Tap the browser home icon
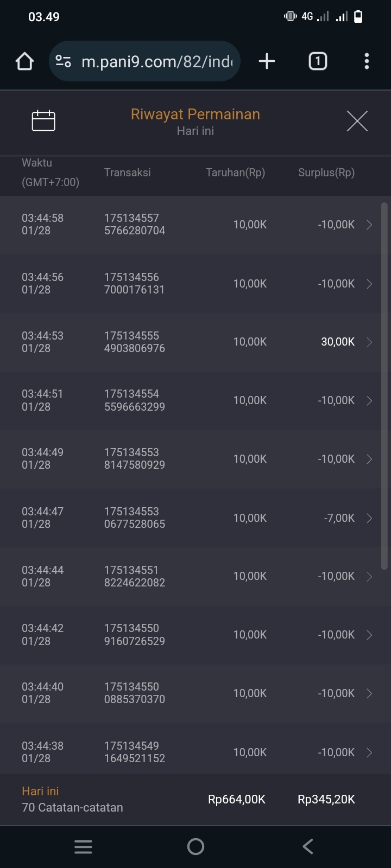391x868 pixels. (x=25, y=61)
